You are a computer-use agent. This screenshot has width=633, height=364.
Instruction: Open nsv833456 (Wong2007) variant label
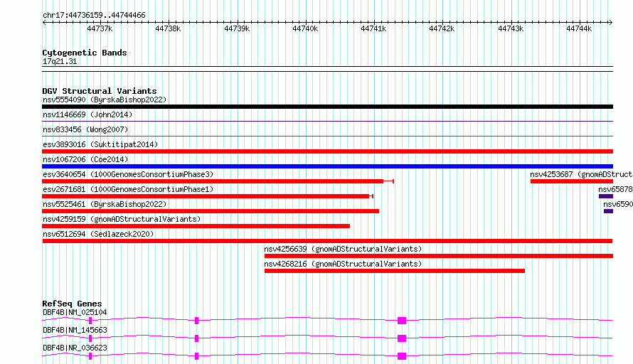click(x=85, y=129)
